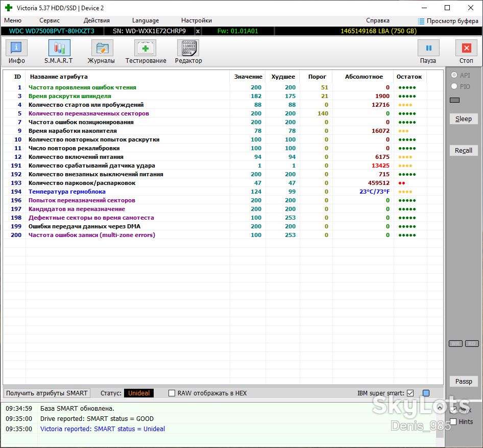Viewport: 483px width, 448px height.
Task: Open the Журналы logs icon
Action: click(102, 48)
